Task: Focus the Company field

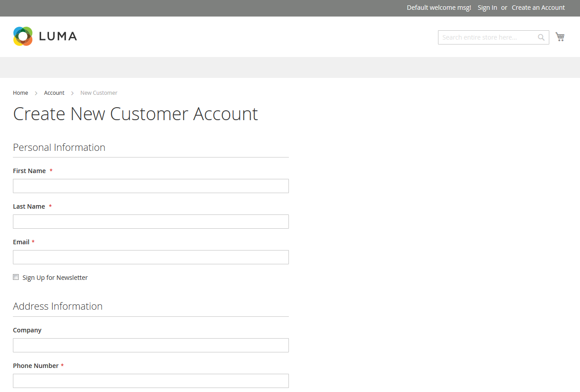Action: 151,345
